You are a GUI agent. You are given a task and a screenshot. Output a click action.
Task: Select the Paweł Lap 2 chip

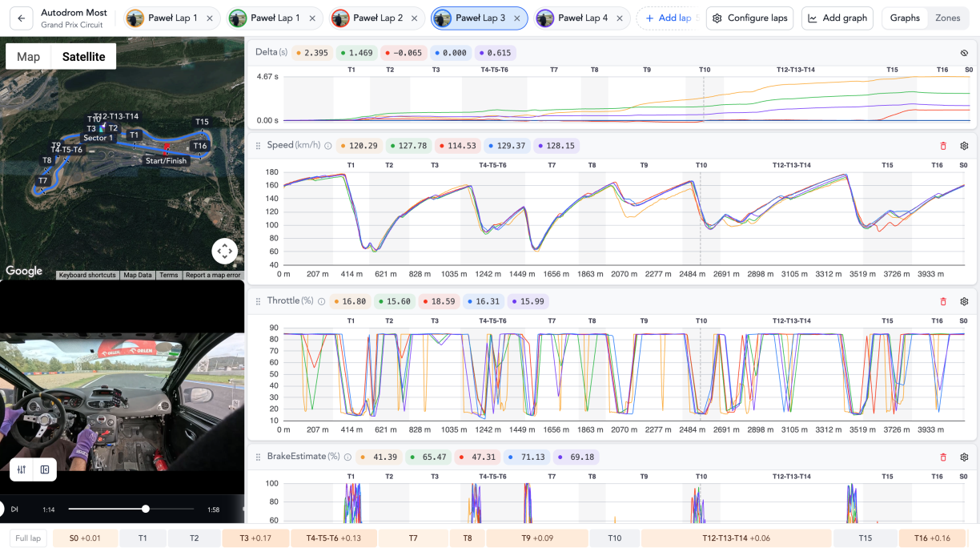coord(378,18)
